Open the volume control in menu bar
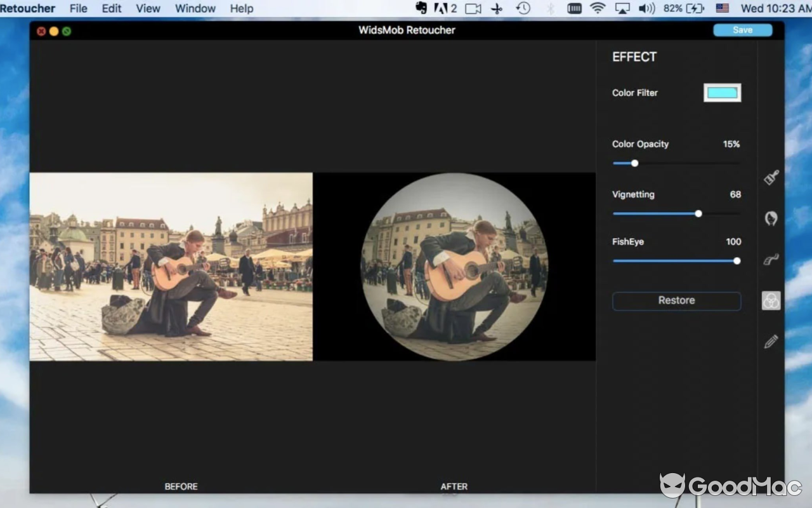Viewport: 812px width, 508px height. click(646, 8)
